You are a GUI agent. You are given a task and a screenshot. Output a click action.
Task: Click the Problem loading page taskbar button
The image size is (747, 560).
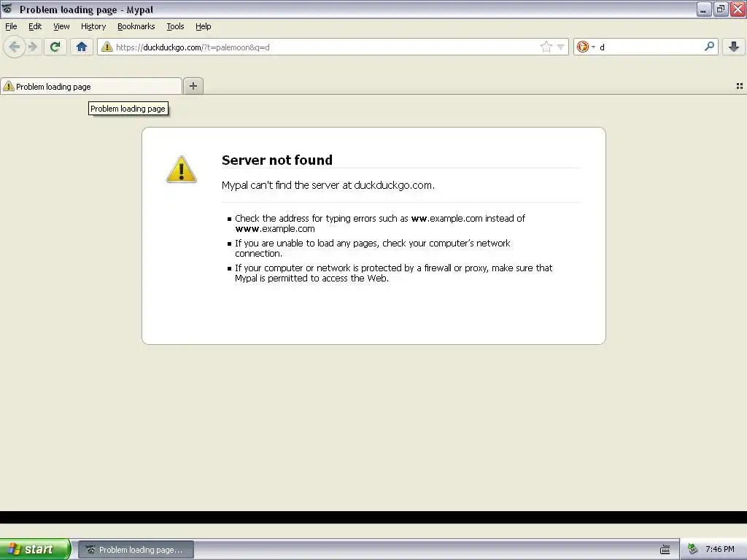click(136, 550)
